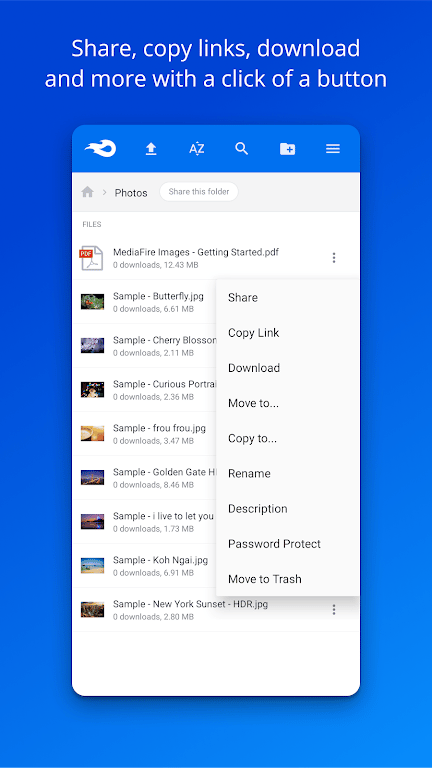The image size is (432, 768).
Task: Click the Share this folder button
Action: (199, 192)
